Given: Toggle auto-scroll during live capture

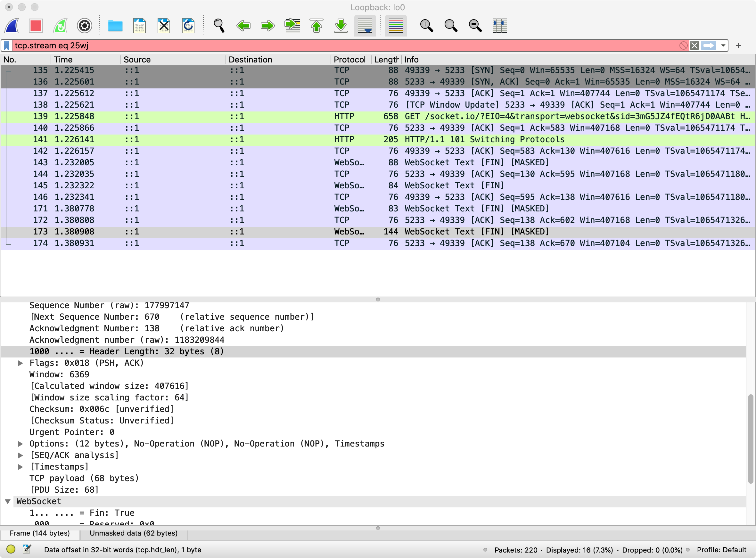Looking at the screenshot, I should 365,26.
